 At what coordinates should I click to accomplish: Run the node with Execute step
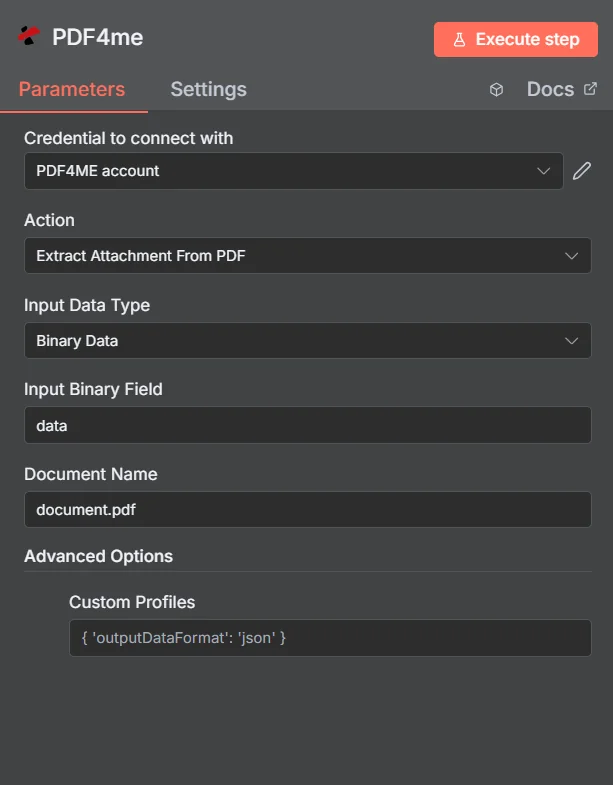coord(516,40)
